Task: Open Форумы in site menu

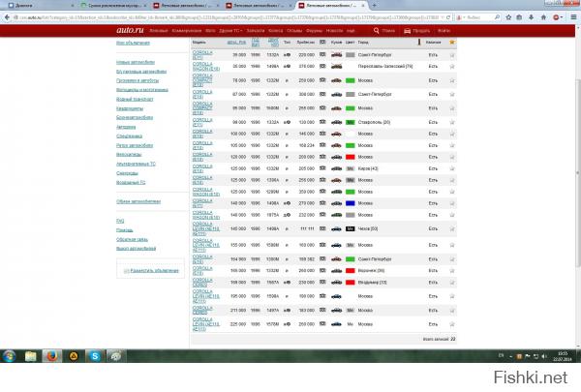Action: coord(314,31)
